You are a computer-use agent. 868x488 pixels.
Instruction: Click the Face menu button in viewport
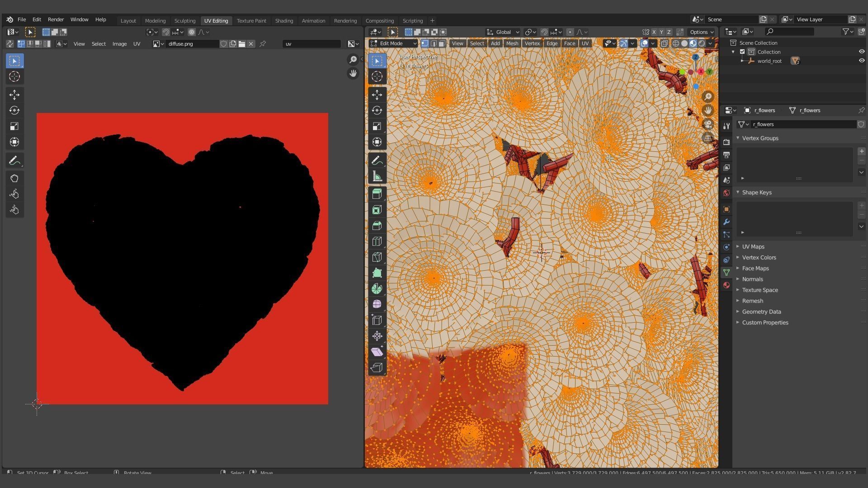569,43
